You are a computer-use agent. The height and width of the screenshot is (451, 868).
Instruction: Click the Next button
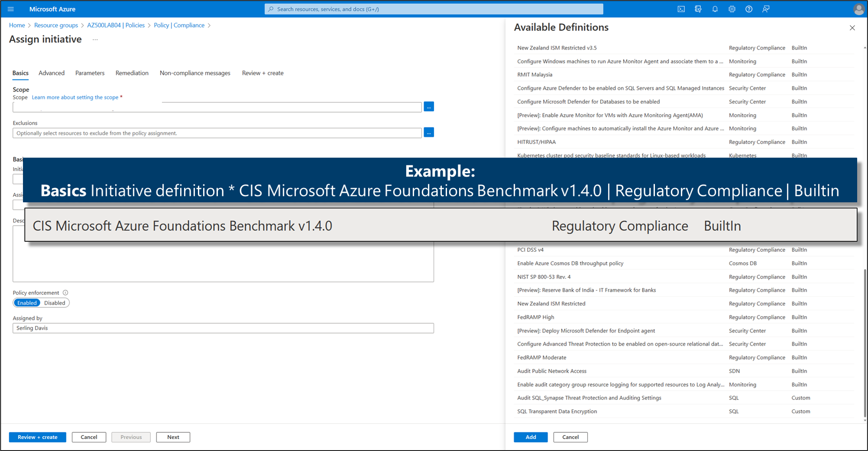click(173, 437)
